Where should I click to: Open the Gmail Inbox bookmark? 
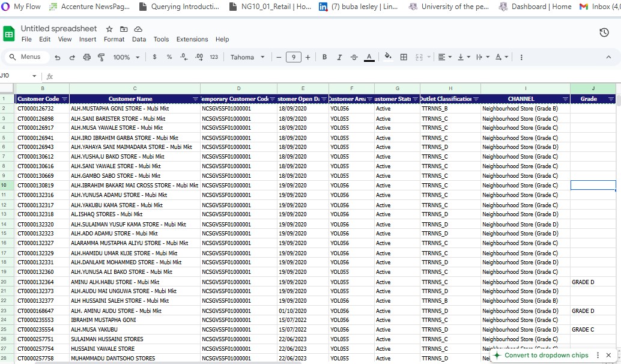coord(599,7)
